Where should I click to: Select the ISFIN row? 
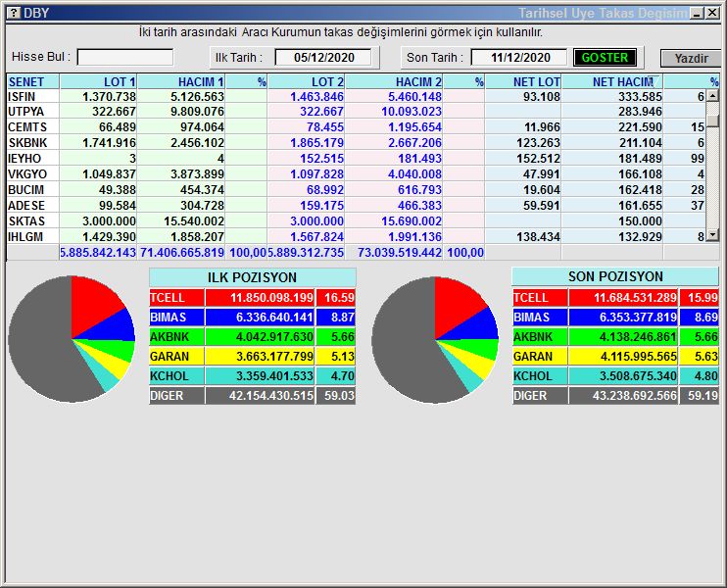(356, 96)
